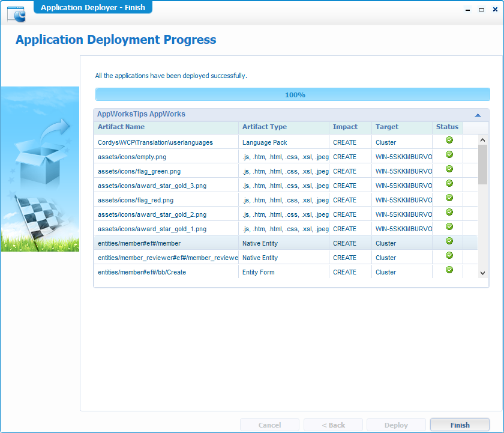Viewport: 504px width, 433px height.
Task: Click status icon for member#ef#/bb/Create row
Action: point(449,270)
